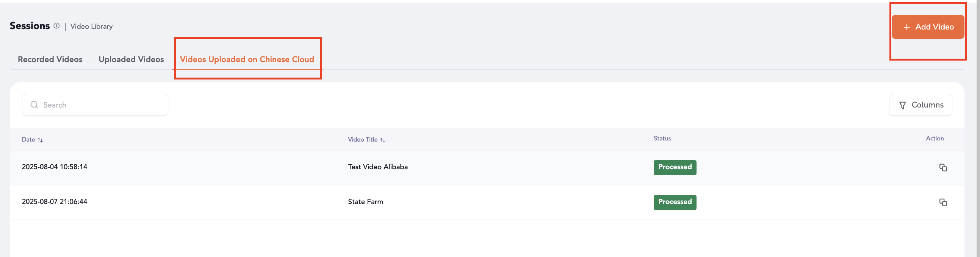This screenshot has width=980, height=257.
Task: Click the Date sort arrows icon
Action: (40, 140)
